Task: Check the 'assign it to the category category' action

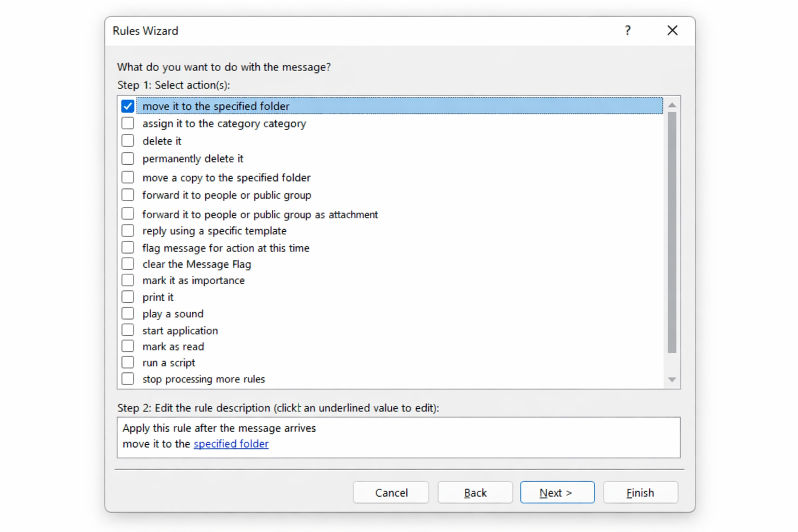Action: coord(127,123)
